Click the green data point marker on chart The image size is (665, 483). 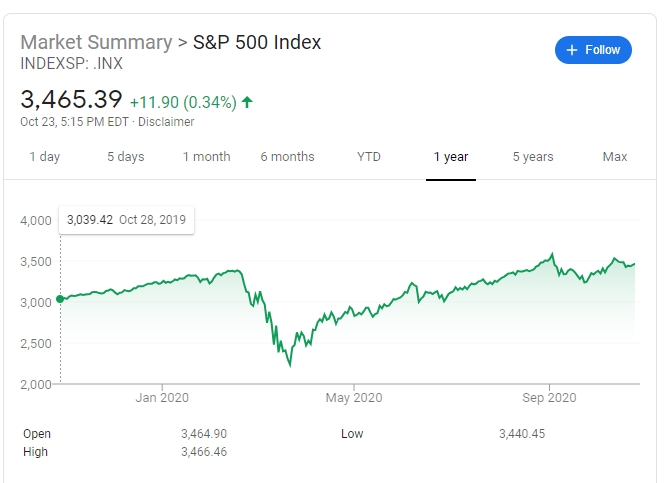tap(60, 298)
